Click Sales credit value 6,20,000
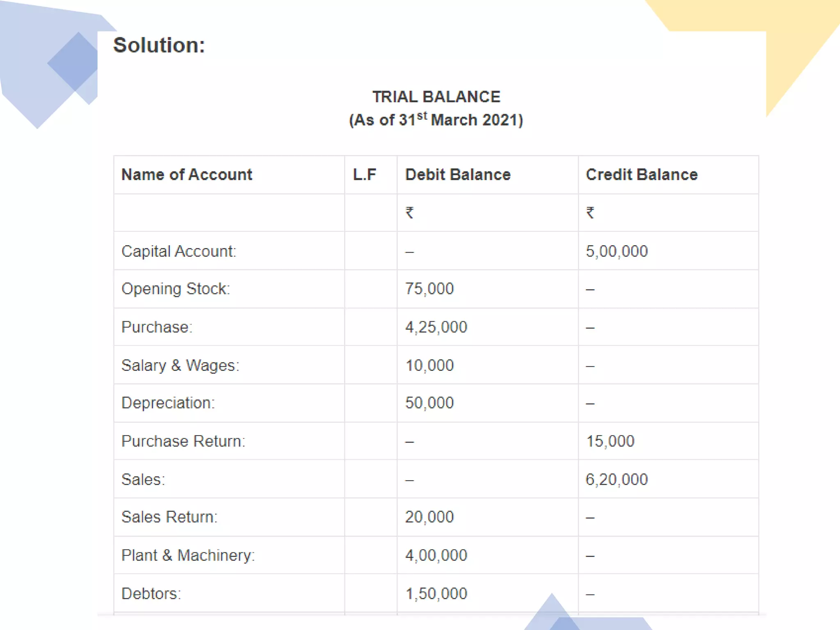This screenshot has height=630, width=840. tap(616, 479)
